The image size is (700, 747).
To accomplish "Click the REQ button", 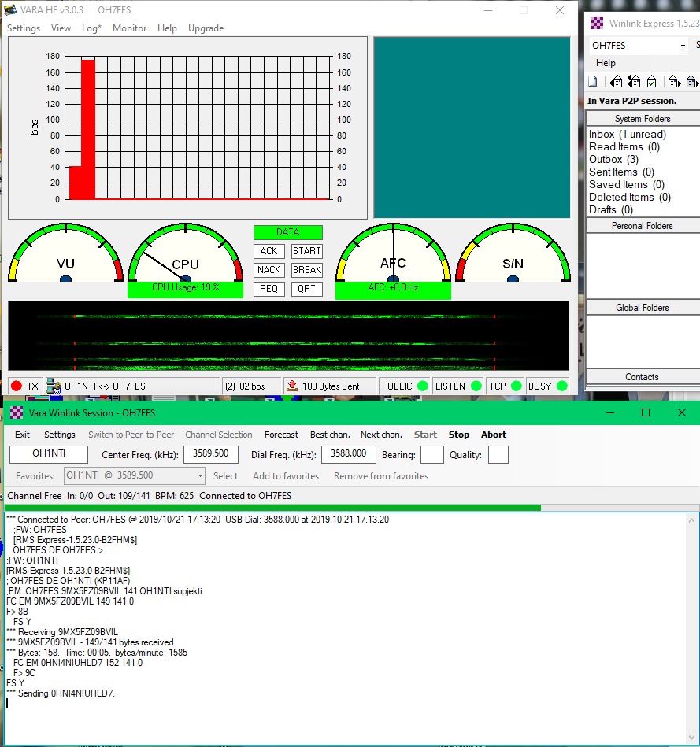I will click(x=269, y=289).
